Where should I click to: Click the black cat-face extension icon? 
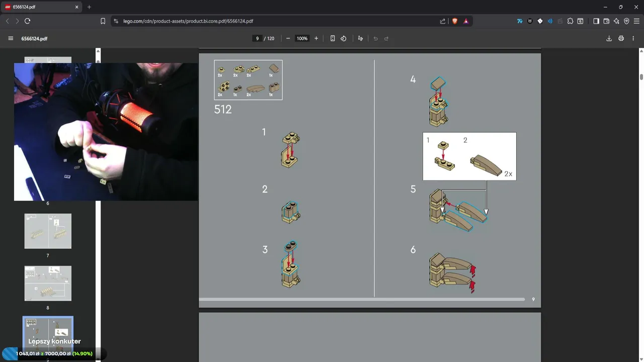[530, 21]
